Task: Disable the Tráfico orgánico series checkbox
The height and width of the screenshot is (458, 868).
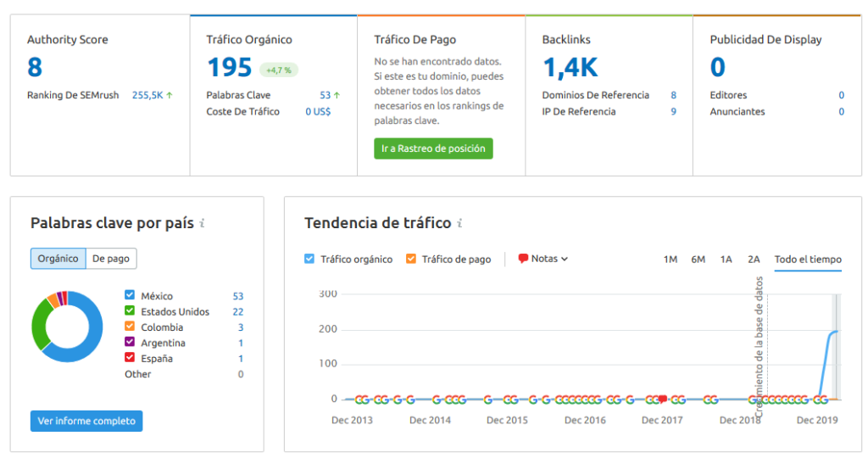Action: (x=309, y=259)
